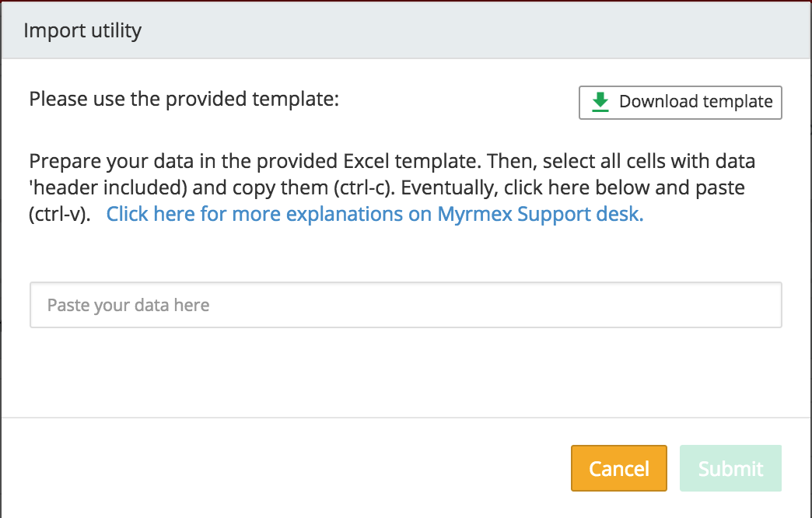Click the word "Then," in the instructions
The image size is (812, 518).
coord(515,162)
